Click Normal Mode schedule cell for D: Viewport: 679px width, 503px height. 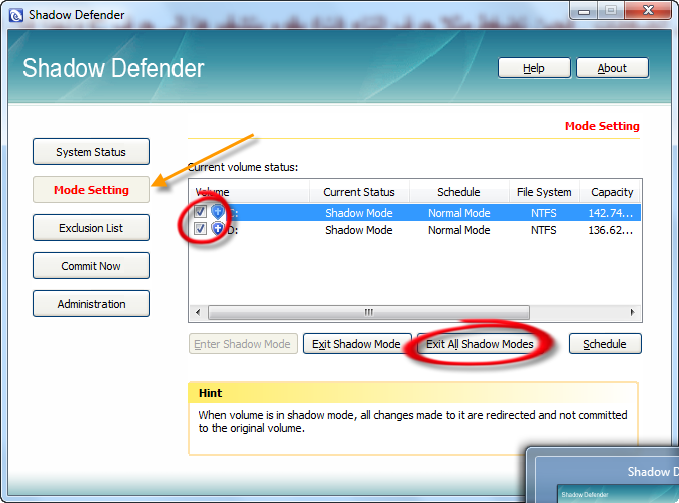pos(459,230)
